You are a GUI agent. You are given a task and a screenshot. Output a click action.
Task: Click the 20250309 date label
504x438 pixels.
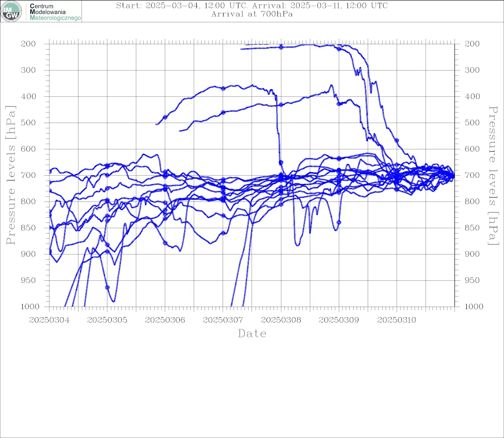[x=339, y=320]
